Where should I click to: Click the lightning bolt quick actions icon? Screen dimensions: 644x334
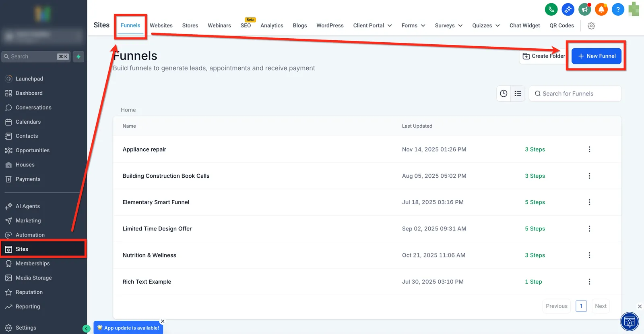pos(78,57)
